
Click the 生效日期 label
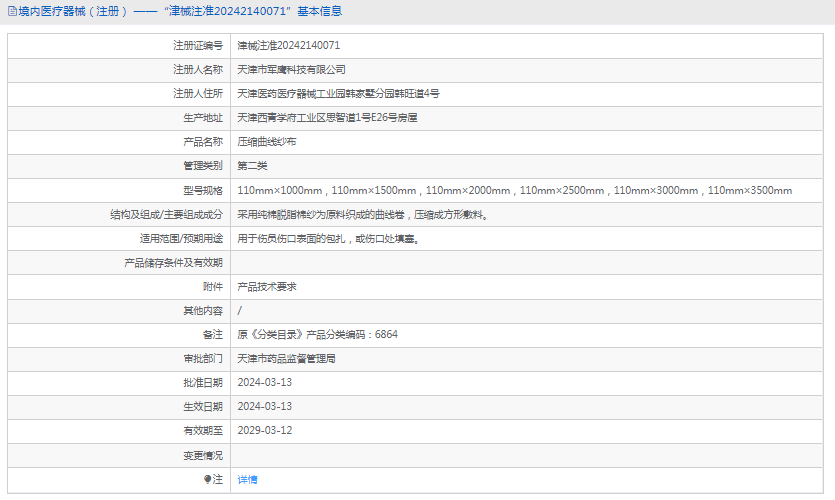point(203,406)
